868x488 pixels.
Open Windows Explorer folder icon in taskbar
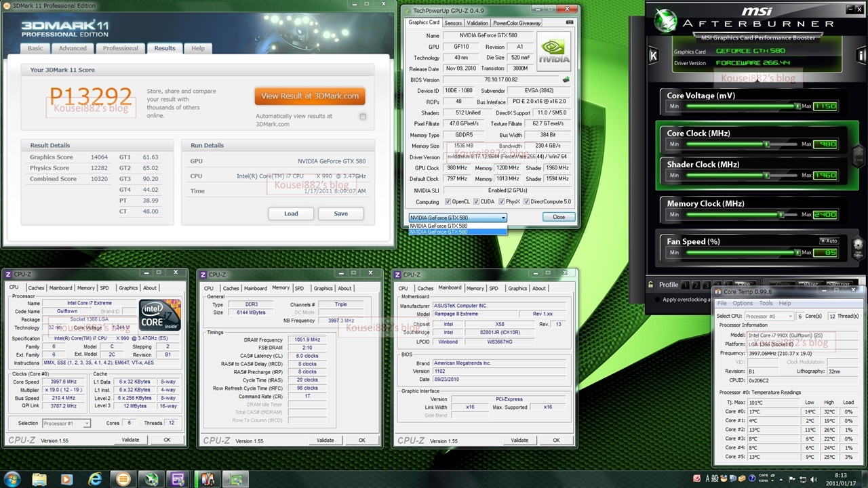[39, 479]
